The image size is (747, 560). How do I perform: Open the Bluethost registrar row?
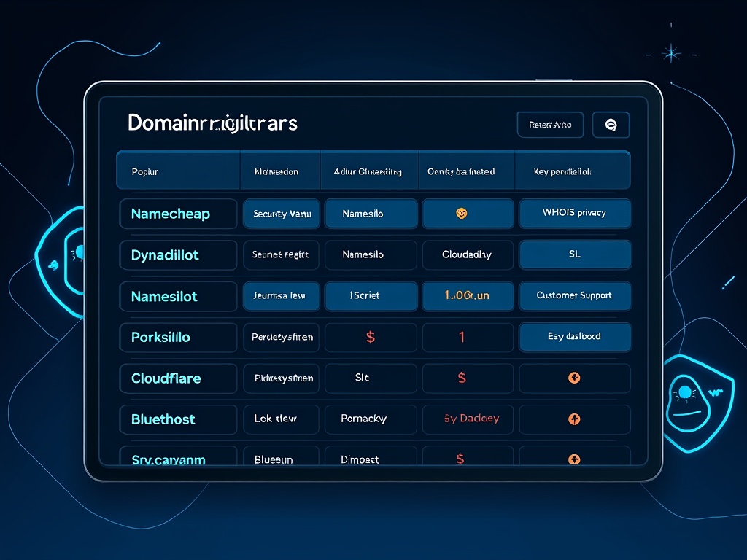click(x=178, y=419)
